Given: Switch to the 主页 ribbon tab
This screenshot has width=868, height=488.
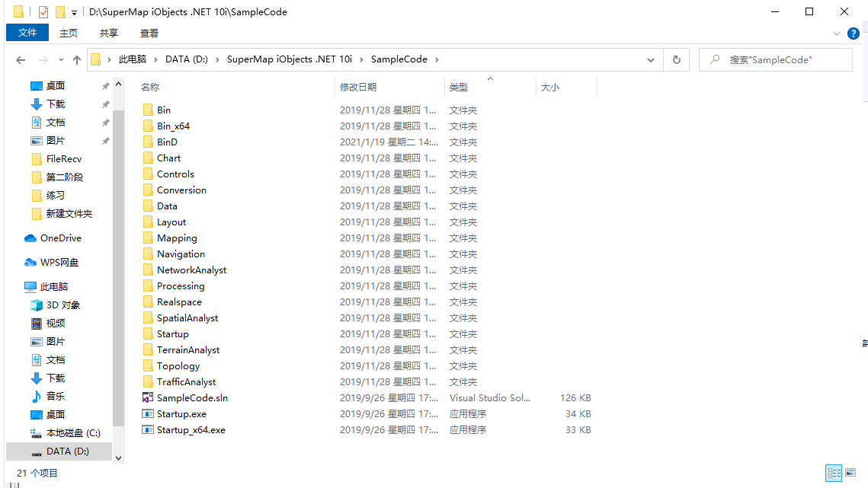Looking at the screenshot, I should click(69, 33).
